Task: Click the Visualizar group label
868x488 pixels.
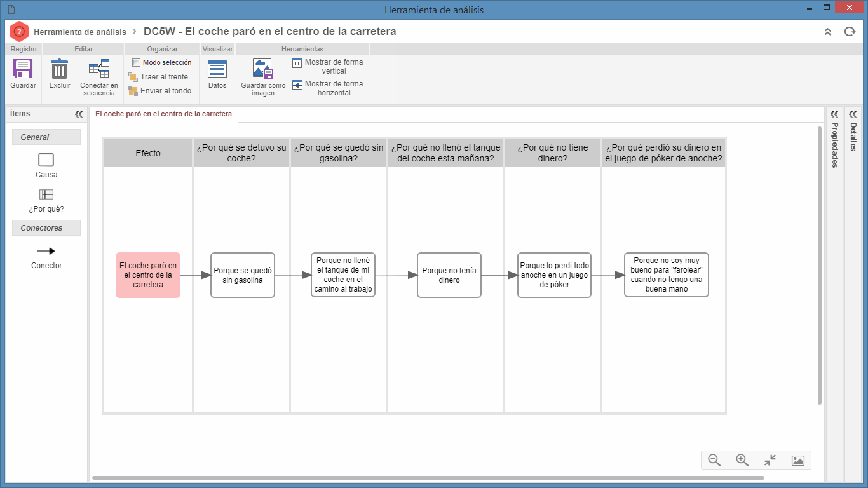Action: (x=218, y=49)
